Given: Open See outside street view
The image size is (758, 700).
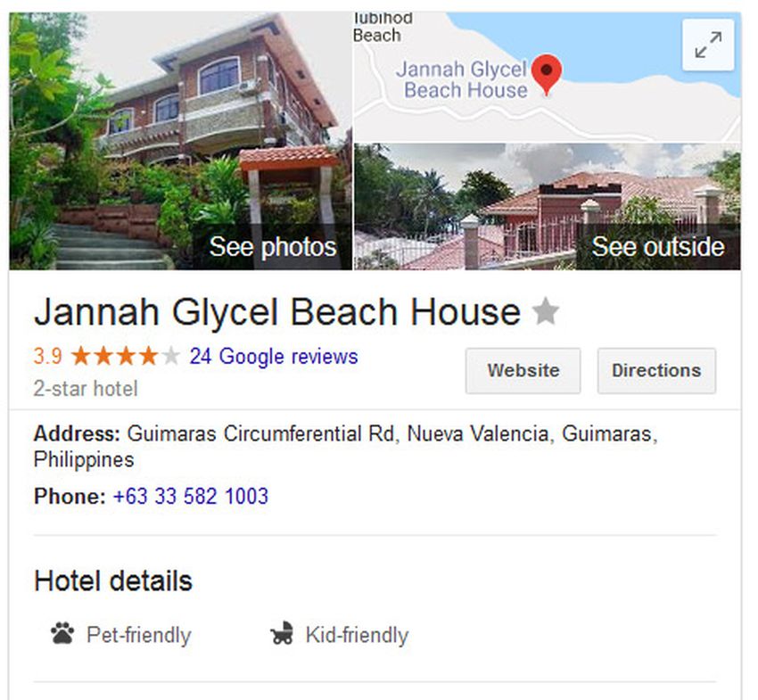Looking at the screenshot, I should tap(658, 247).
